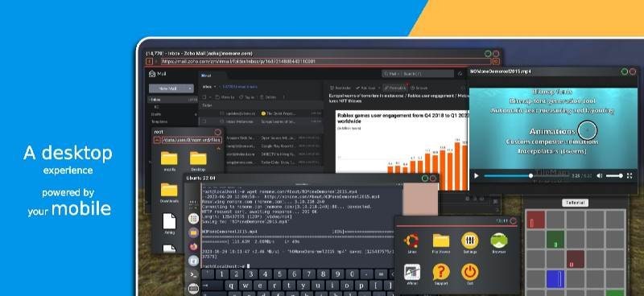Click the beige color square beside the terminal
644x296 pixels.
[420, 199]
